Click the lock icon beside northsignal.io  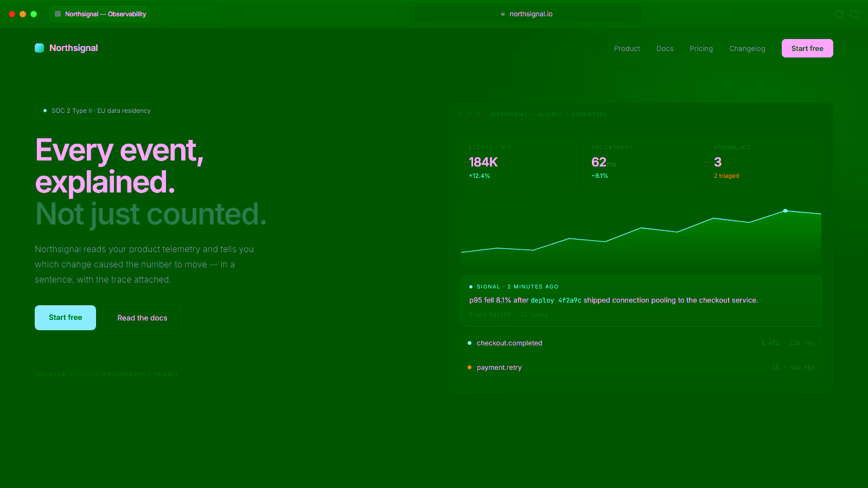(503, 14)
